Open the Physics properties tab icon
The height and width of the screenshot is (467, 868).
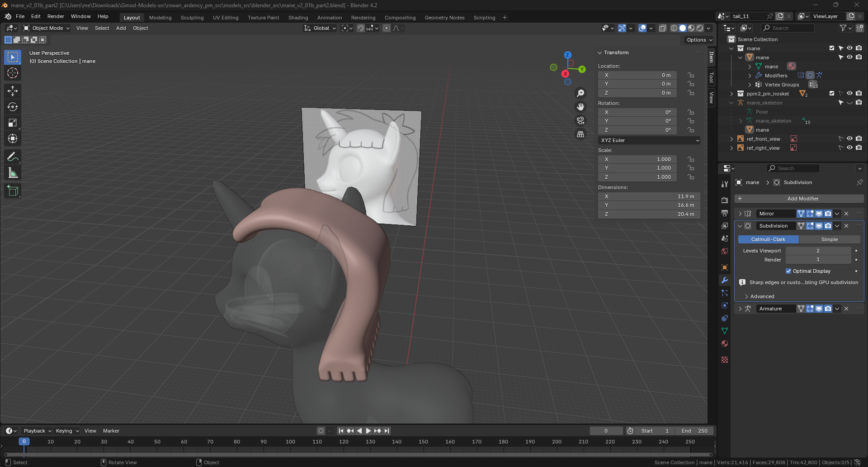pos(725,305)
